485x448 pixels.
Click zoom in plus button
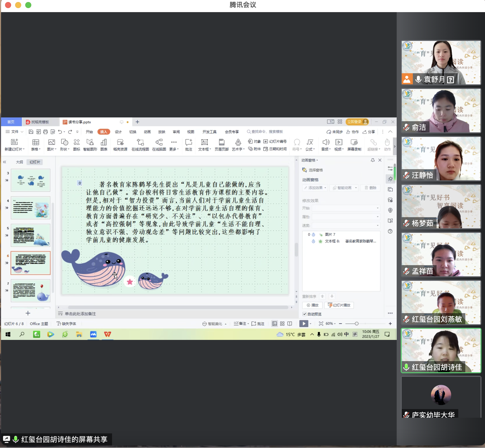[390, 323]
